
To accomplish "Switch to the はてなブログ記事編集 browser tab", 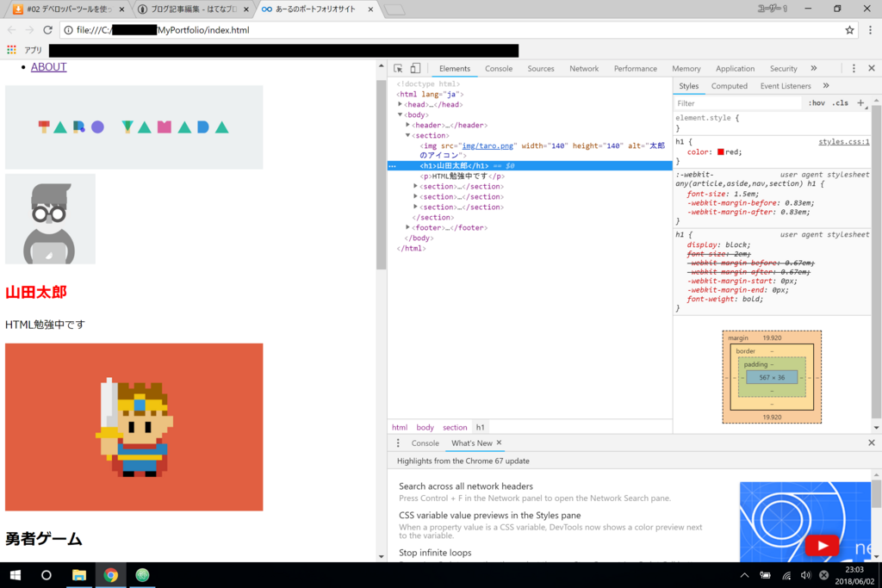I will click(193, 9).
